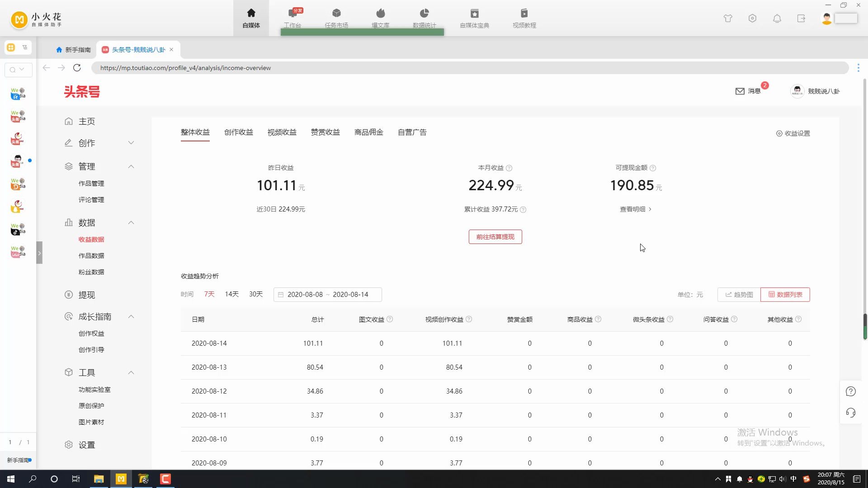Collapse the 数据 sidebar section

[x=131, y=222]
